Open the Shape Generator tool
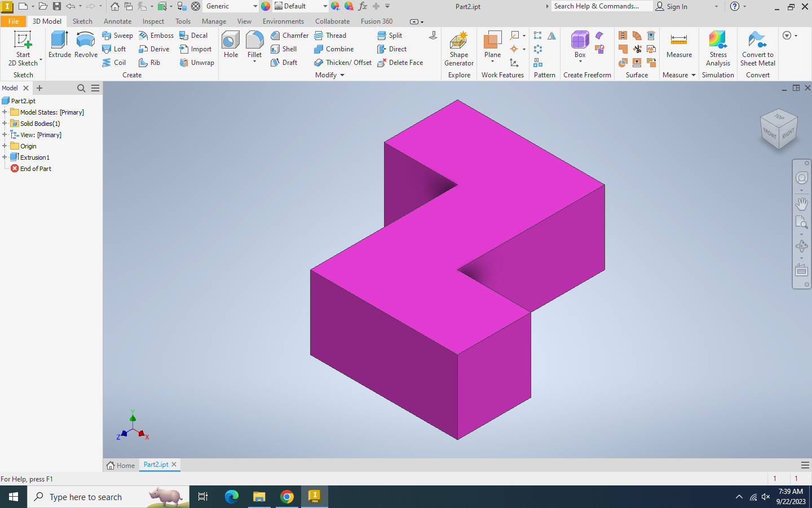Screen dimensions: 812x508 point(459,49)
